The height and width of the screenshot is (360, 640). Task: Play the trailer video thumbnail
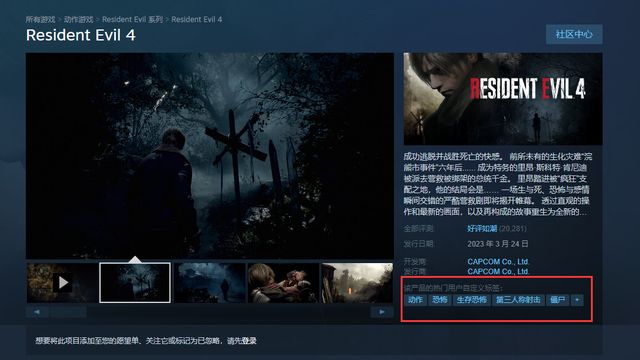click(62, 282)
